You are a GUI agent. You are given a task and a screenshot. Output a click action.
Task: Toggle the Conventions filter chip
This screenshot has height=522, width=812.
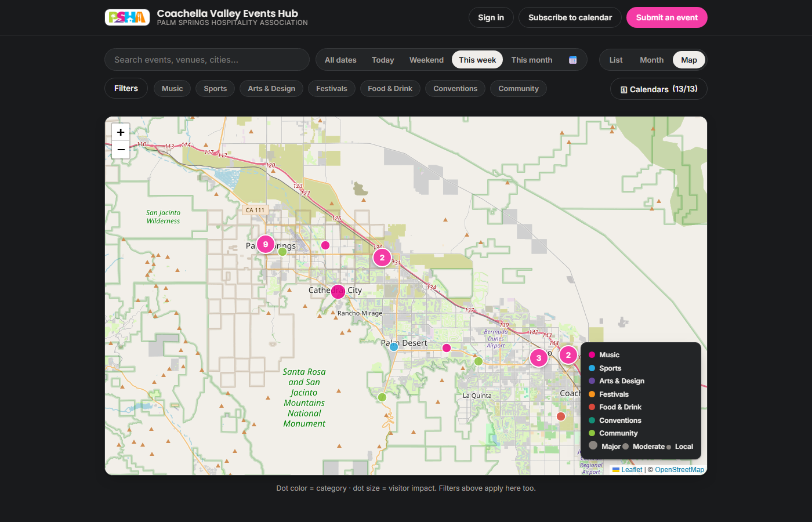(x=455, y=89)
